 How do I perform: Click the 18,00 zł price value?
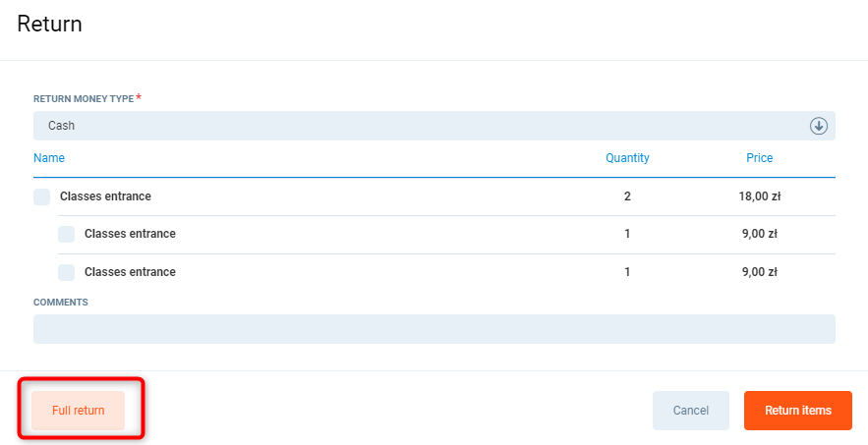pyautogui.click(x=759, y=196)
